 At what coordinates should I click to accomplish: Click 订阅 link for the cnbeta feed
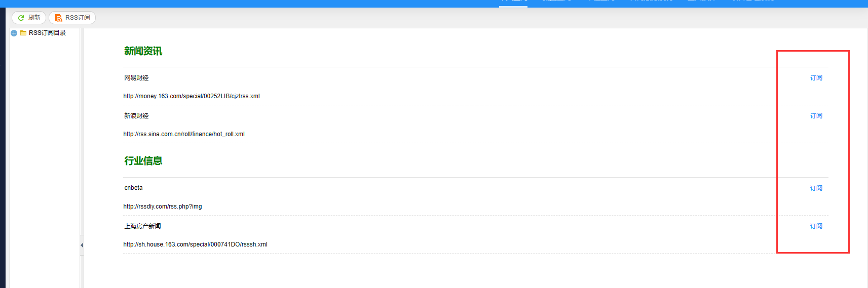point(816,188)
